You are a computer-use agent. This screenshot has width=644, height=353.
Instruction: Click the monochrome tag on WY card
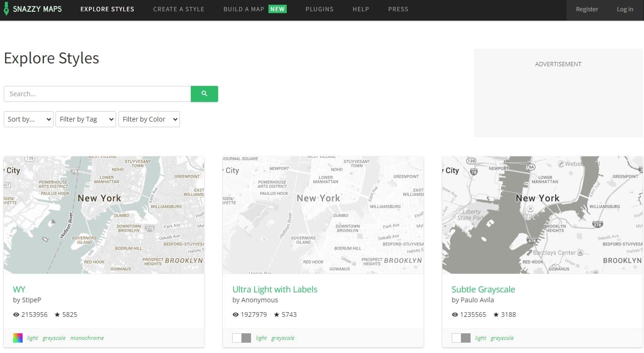87,338
